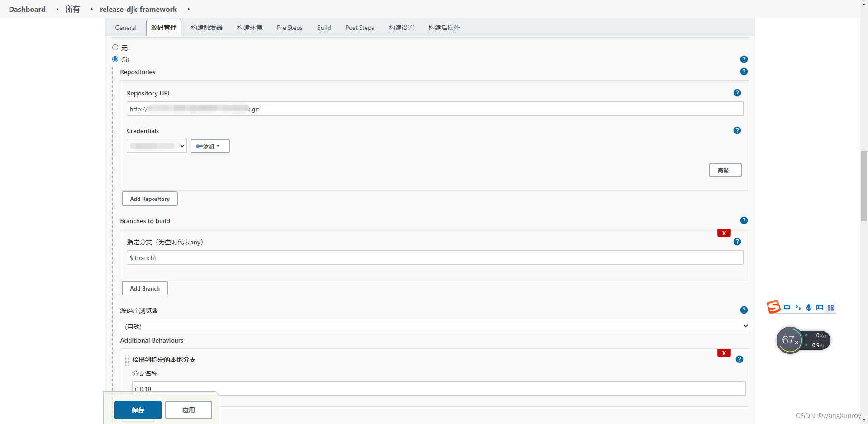Screen dimensions: 868x424
Task: Click the Sogou input method S logo
Action: point(773,307)
